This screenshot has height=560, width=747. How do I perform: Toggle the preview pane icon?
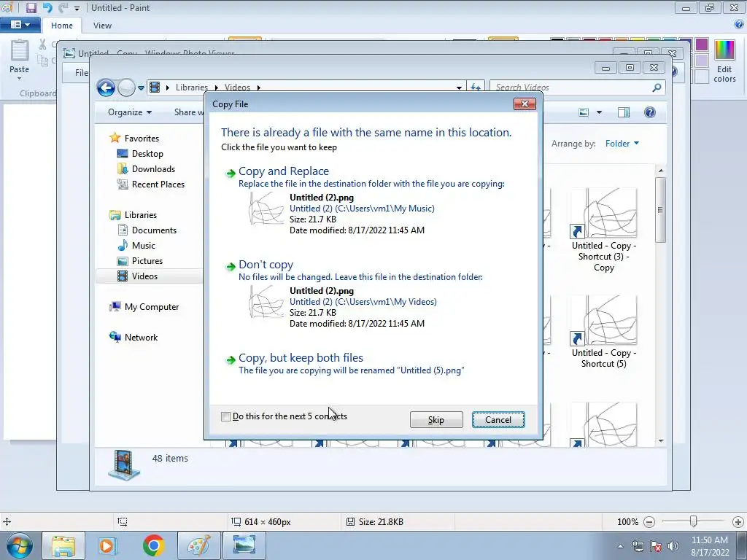[623, 112]
